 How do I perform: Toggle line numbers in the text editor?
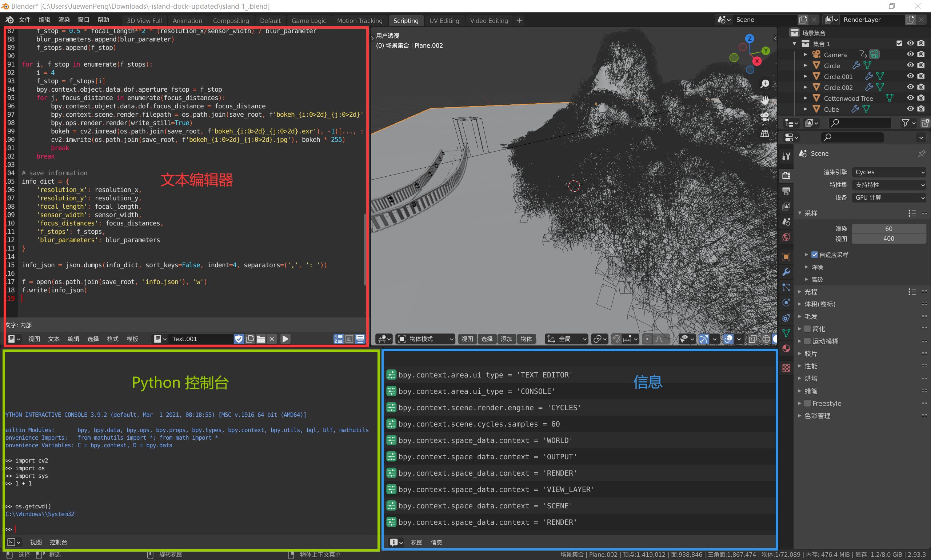tap(339, 339)
